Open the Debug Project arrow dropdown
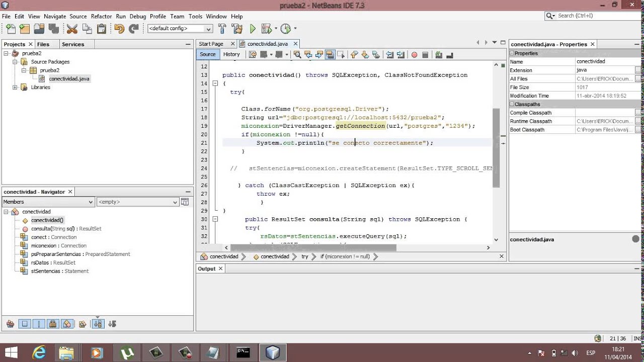Image resolution: width=644 pixels, height=362 pixels. [275, 29]
